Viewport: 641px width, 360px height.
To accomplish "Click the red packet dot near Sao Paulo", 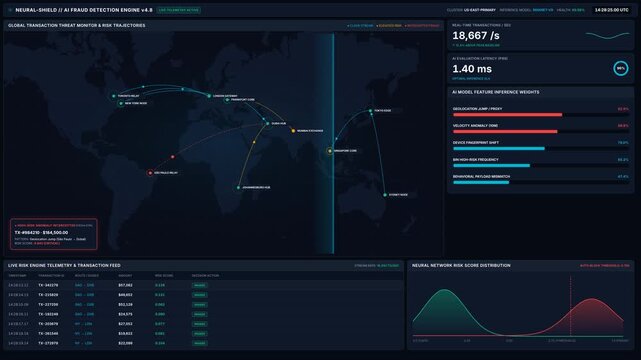I will [x=173, y=157].
